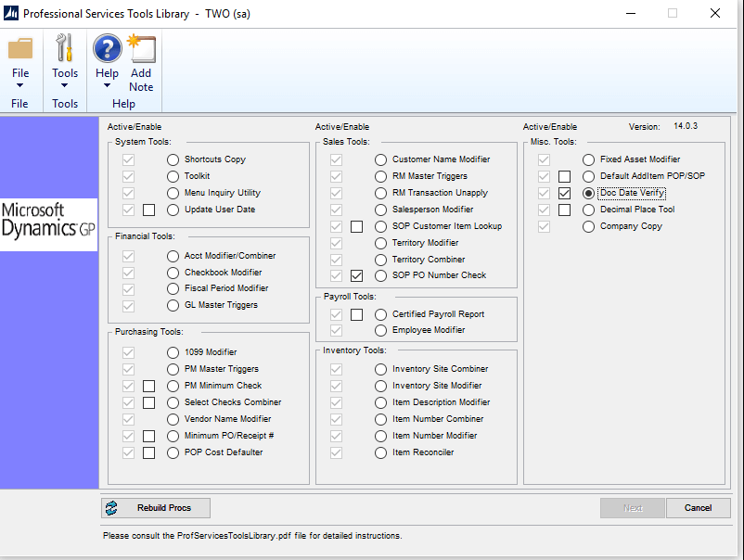Open the Tools group label in the ribbon
The width and height of the screenshot is (744, 560).
(65, 104)
